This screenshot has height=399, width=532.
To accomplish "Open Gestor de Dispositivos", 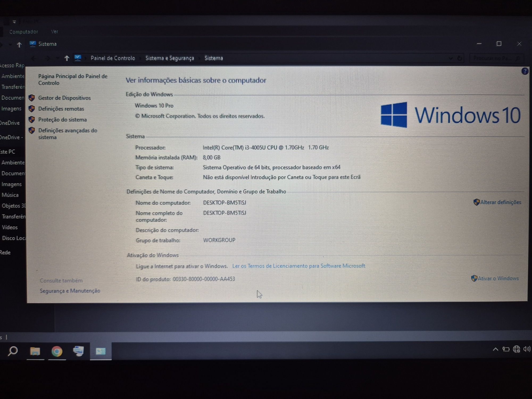I will (x=64, y=98).
